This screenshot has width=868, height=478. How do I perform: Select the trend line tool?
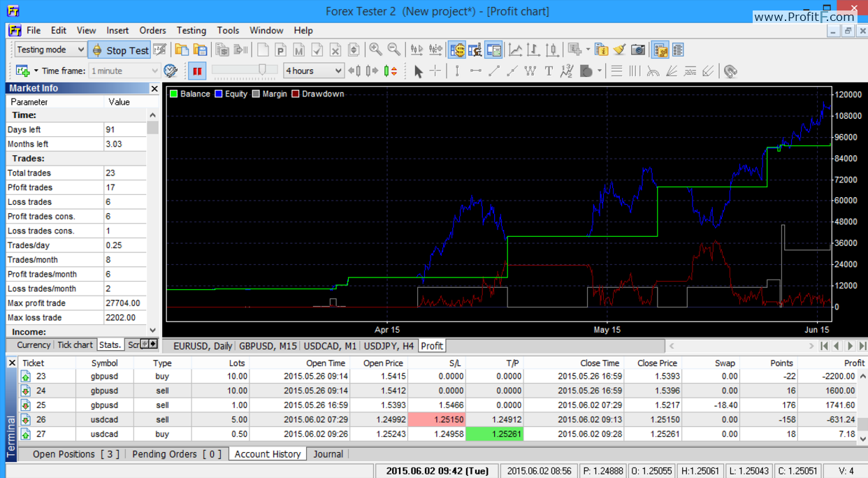pyautogui.click(x=493, y=71)
